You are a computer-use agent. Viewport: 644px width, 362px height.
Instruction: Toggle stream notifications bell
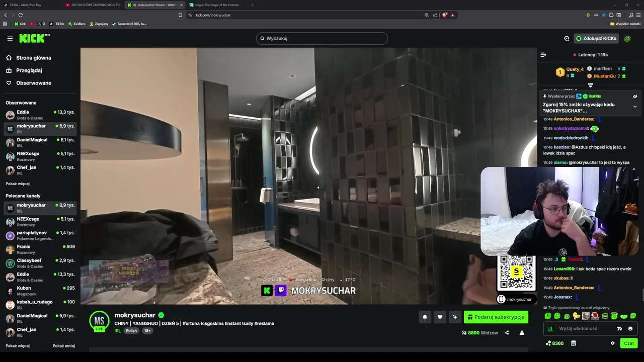[425, 317]
